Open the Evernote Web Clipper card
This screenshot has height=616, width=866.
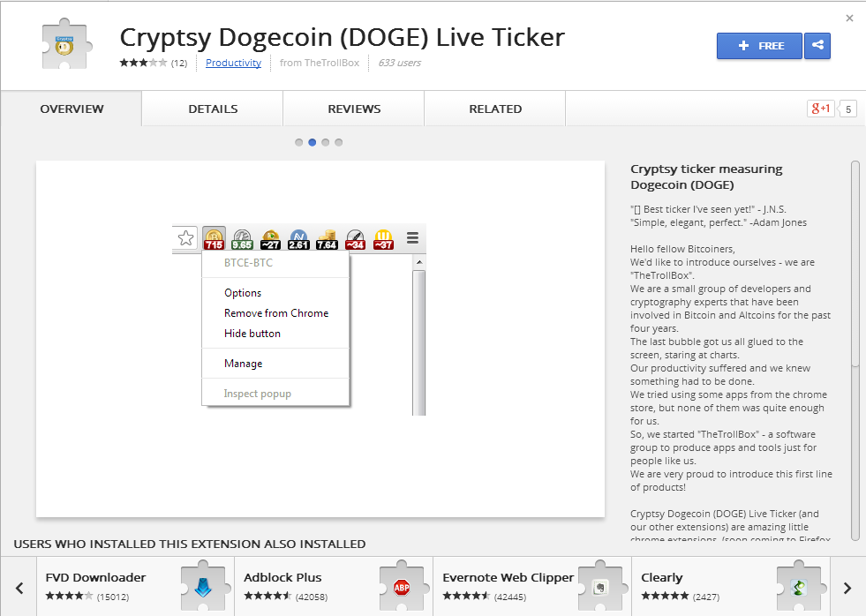(x=532, y=587)
